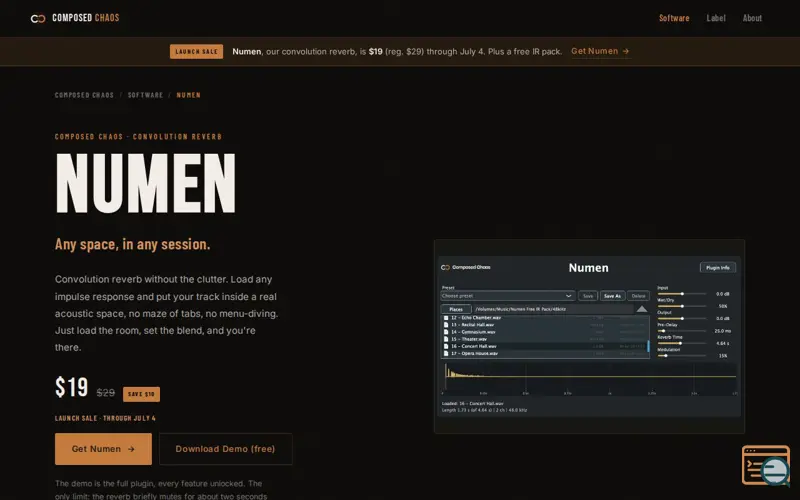Click the blue file list scrollbar
Viewport: 800px width, 500px height.
tap(648, 346)
